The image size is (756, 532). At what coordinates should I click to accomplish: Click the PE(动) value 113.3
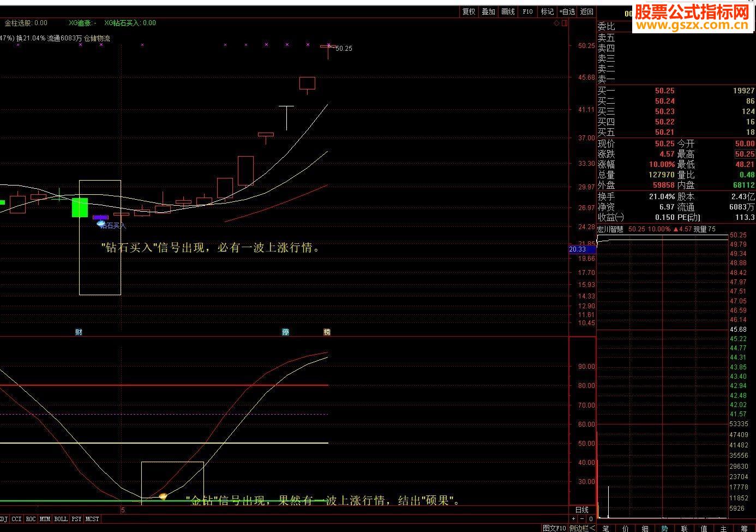(745, 217)
